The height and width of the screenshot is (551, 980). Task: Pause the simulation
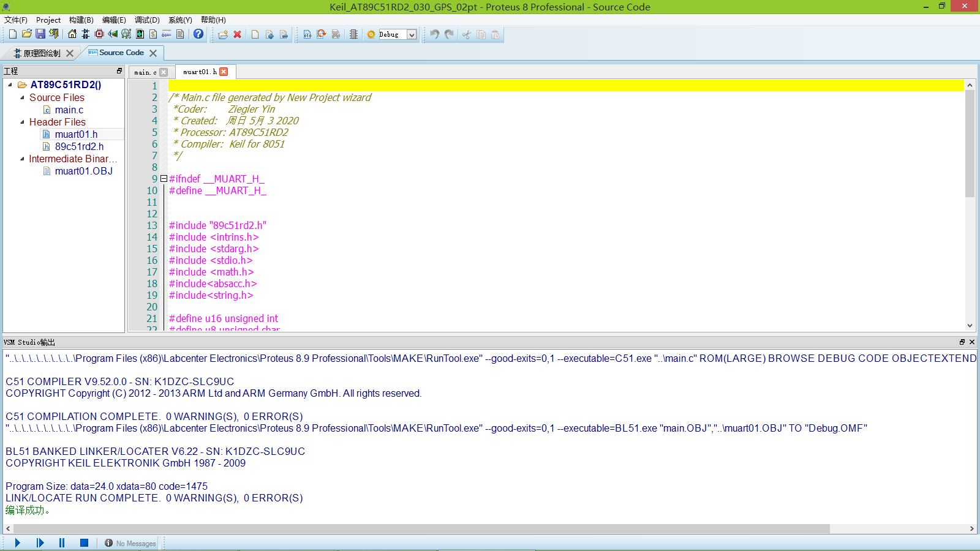(x=62, y=543)
